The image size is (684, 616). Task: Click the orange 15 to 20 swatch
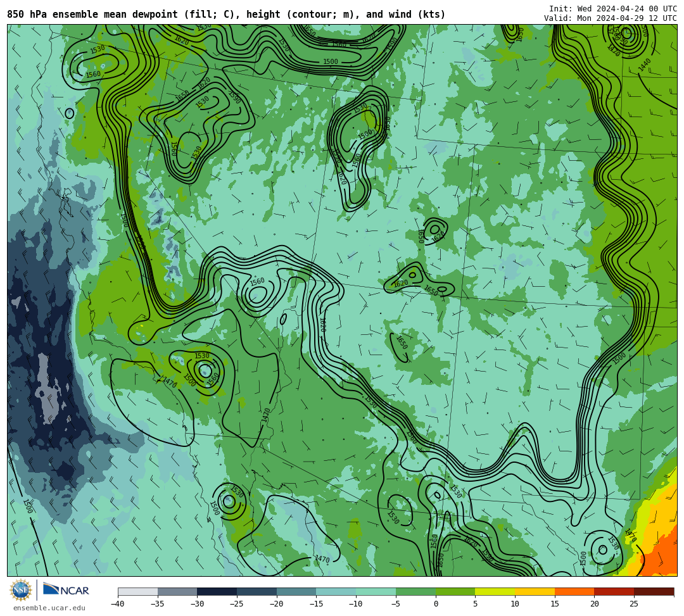(x=574, y=591)
